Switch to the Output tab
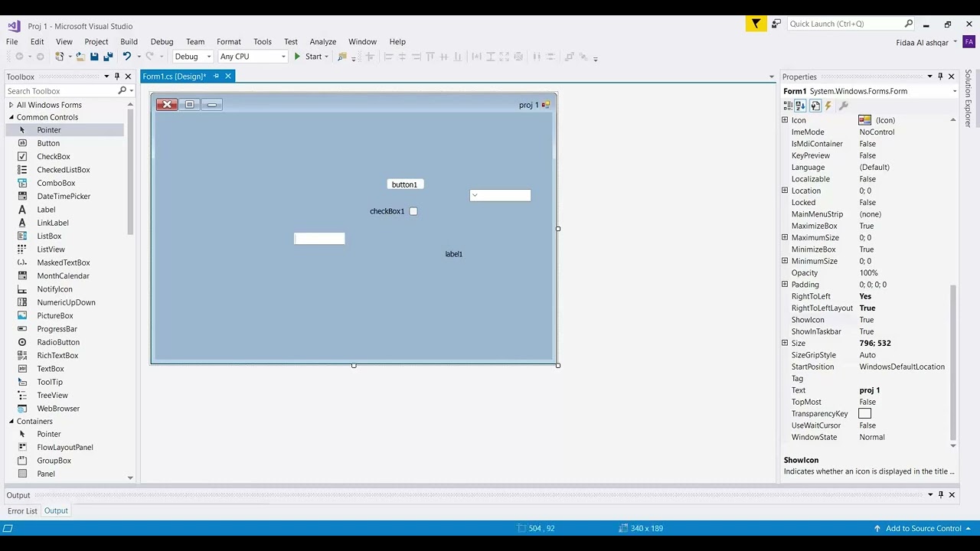 pyautogui.click(x=56, y=511)
